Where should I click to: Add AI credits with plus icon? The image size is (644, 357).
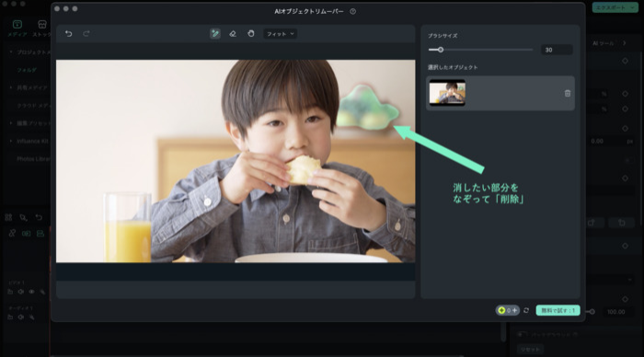click(x=514, y=310)
